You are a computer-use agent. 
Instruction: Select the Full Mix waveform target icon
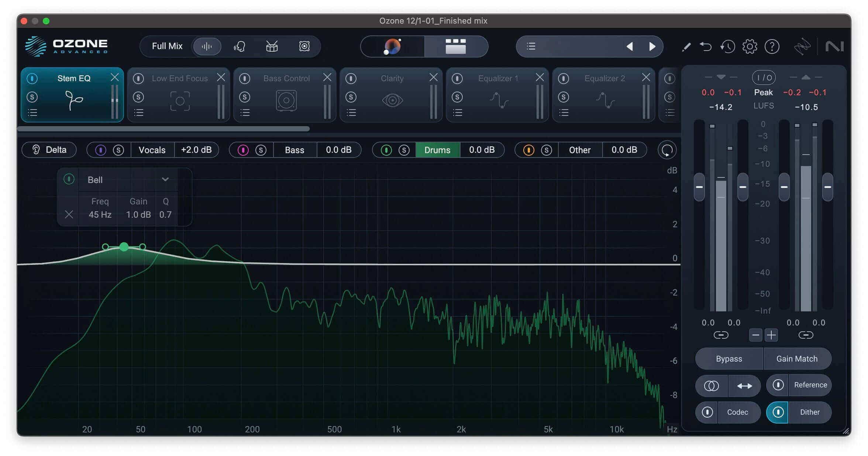point(207,46)
